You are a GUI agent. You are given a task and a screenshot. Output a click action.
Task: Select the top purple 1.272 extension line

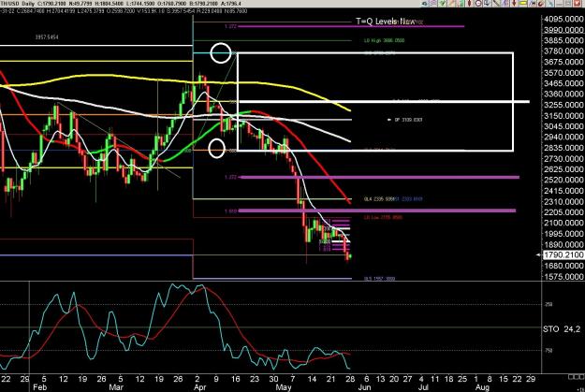pyautogui.click(x=351, y=26)
